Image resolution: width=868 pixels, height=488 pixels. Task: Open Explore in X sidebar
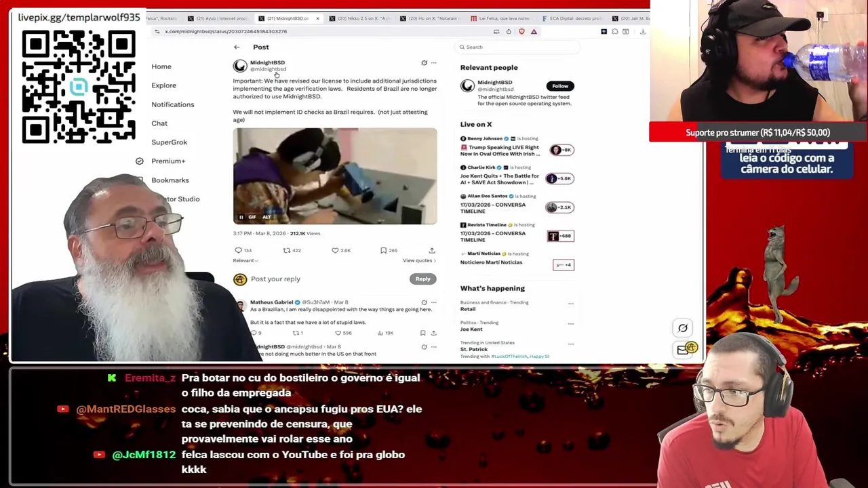coord(163,85)
